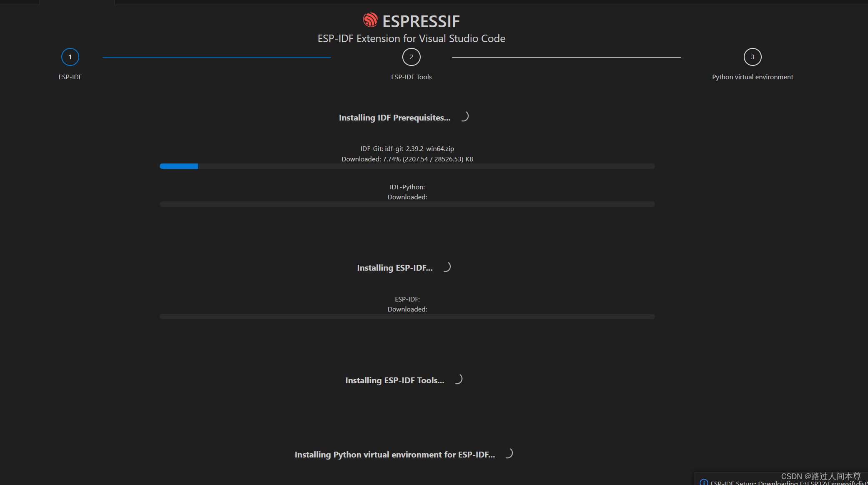
Task: Click the loading spinner next to Installing IDF Prerequisites
Action: (465, 117)
